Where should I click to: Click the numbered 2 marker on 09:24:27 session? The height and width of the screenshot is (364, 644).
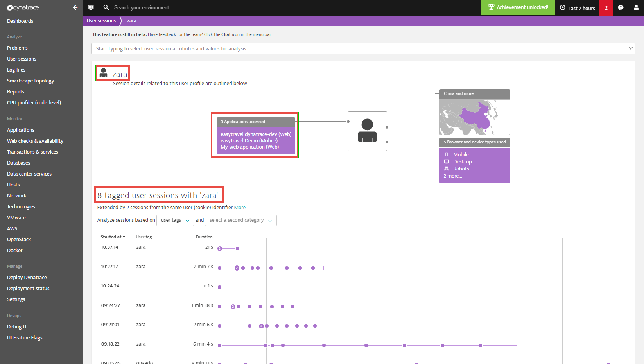click(x=233, y=307)
